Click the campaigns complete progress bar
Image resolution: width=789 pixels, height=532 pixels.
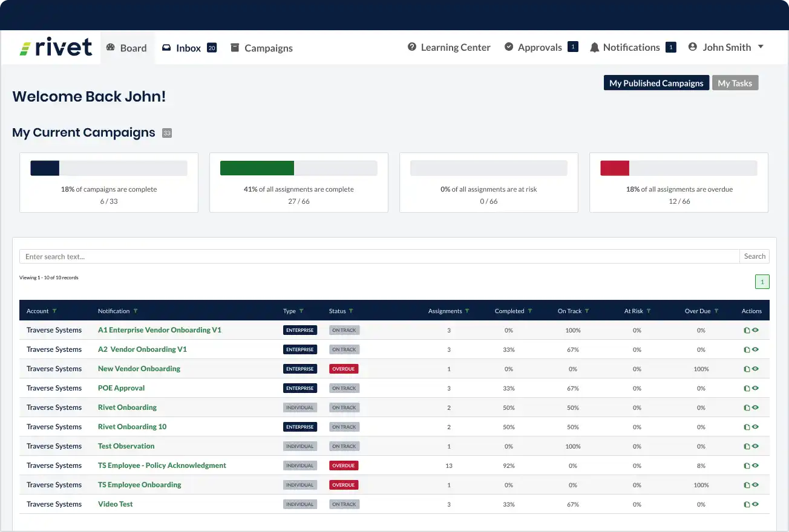pyautogui.click(x=109, y=167)
